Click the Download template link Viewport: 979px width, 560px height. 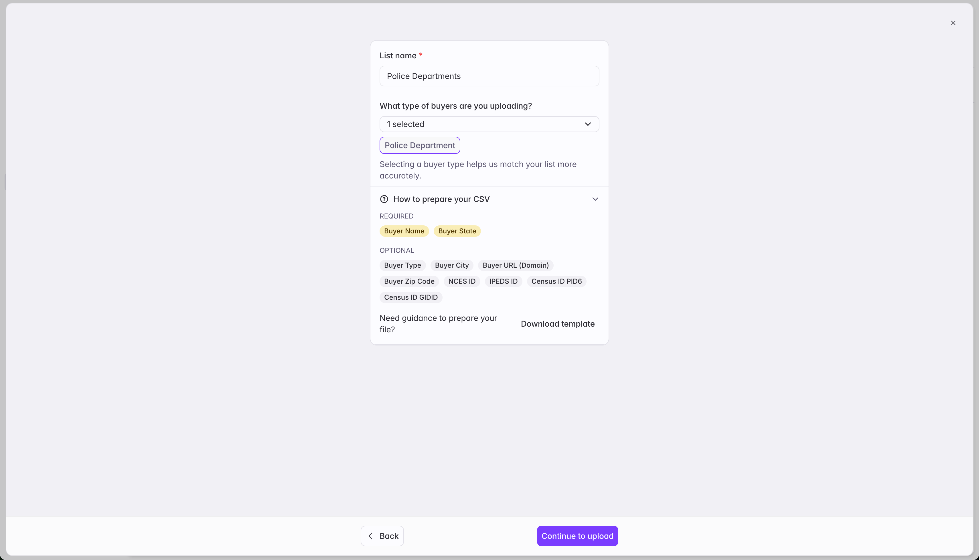557,324
